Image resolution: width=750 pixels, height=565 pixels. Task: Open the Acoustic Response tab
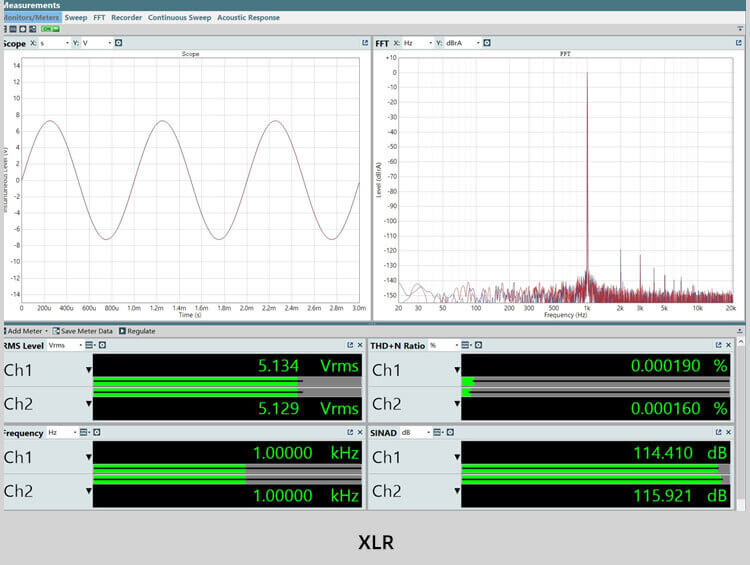click(248, 17)
